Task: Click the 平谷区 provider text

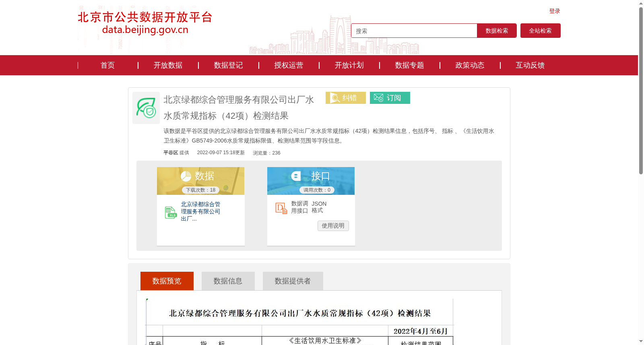Action: [171, 153]
